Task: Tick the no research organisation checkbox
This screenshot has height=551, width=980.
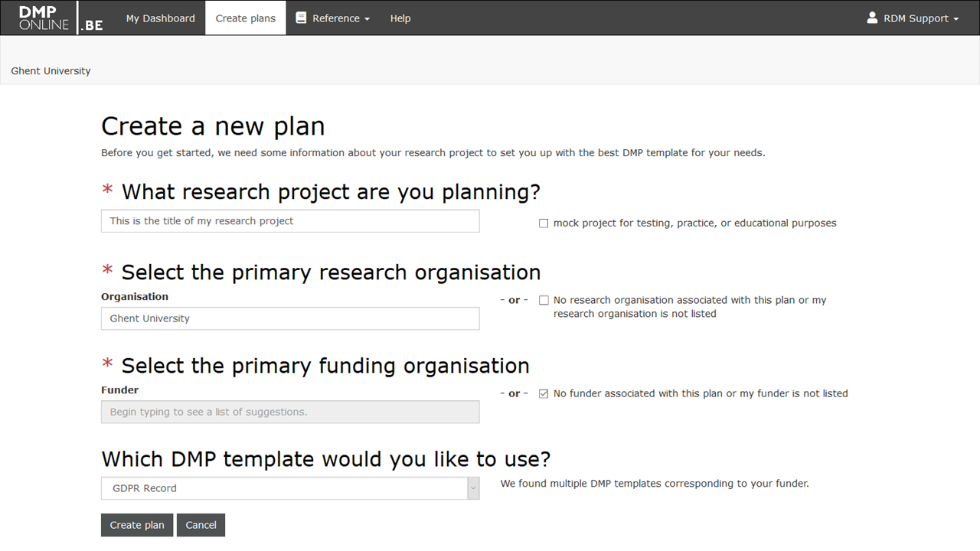Action: click(544, 301)
